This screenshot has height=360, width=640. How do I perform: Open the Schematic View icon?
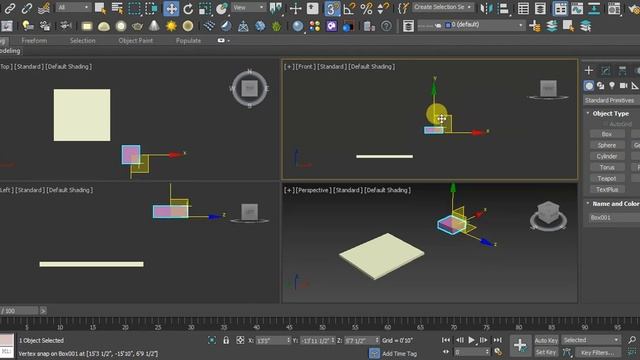click(594, 8)
